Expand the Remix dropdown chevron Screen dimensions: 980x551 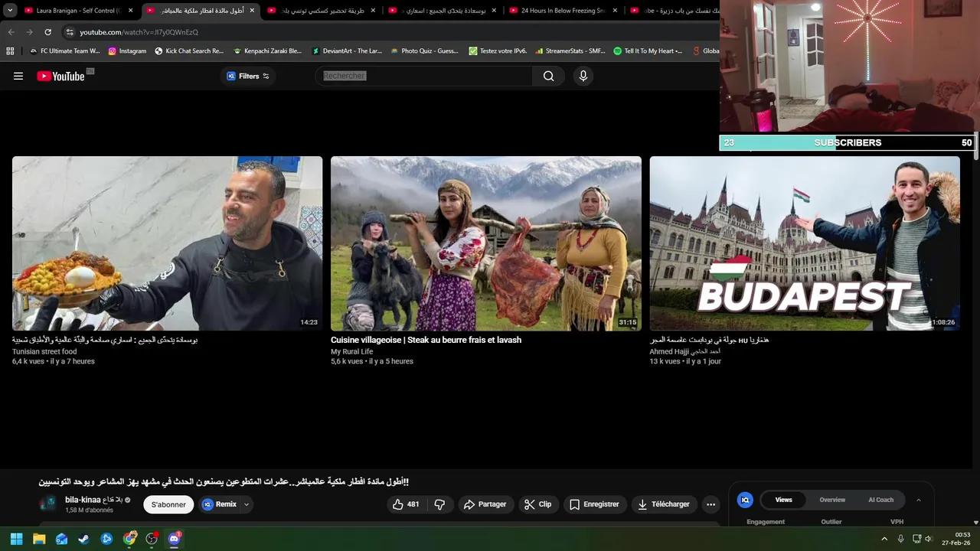(247, 504)
